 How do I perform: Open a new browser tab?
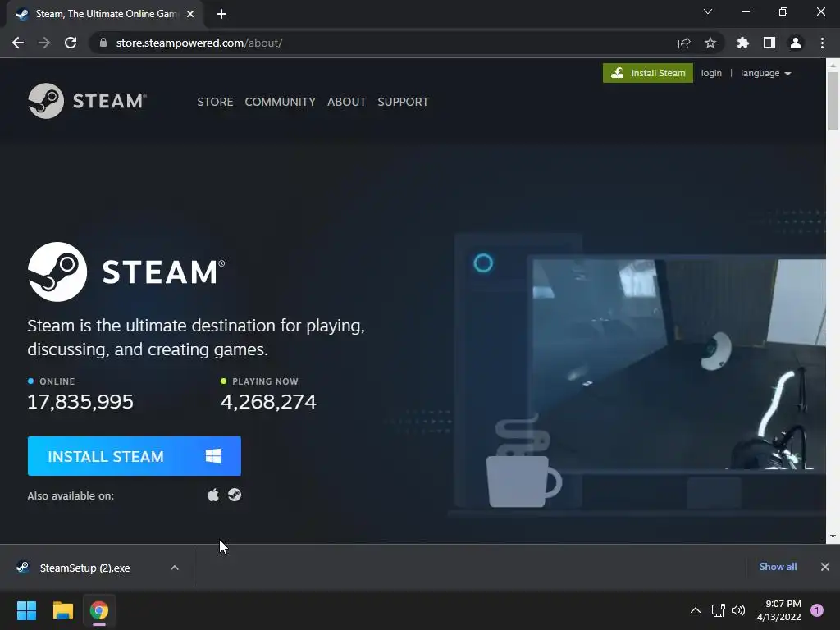(221, 14)
